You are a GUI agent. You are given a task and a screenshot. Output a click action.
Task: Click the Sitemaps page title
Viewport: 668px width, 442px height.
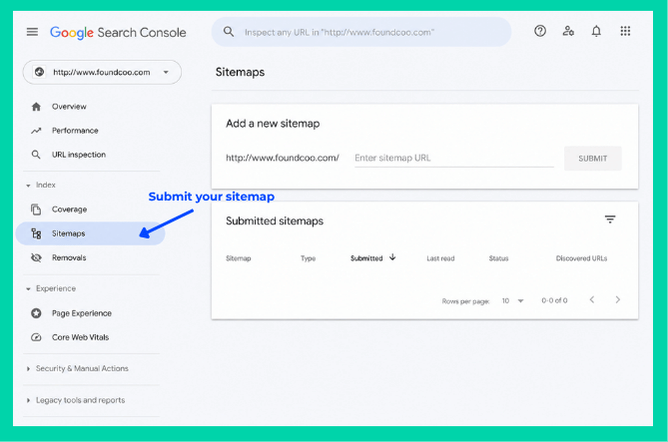coord(240,72)
